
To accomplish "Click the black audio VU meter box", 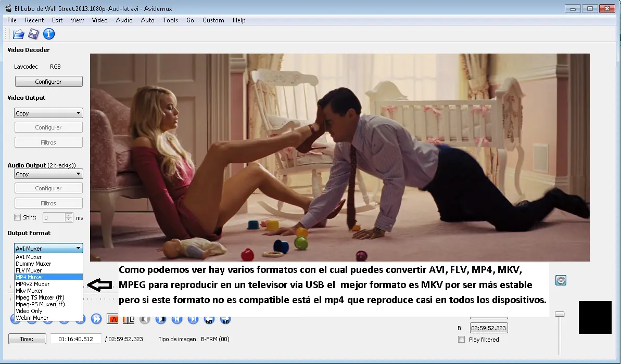I will click(595, 317).
